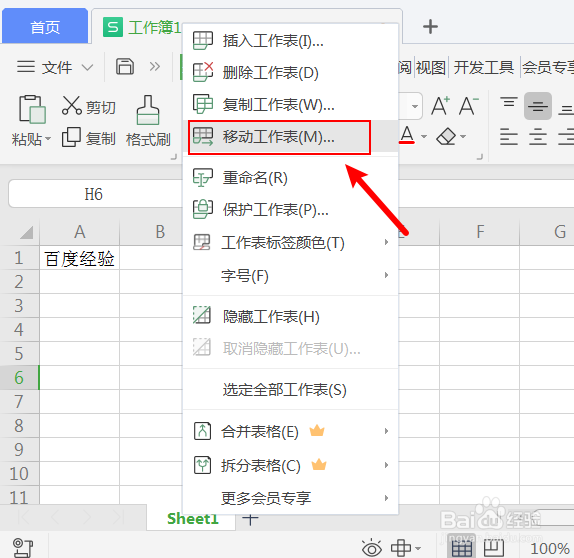Select row 1 header
574x558 pixels.
[x=19, y=258]
